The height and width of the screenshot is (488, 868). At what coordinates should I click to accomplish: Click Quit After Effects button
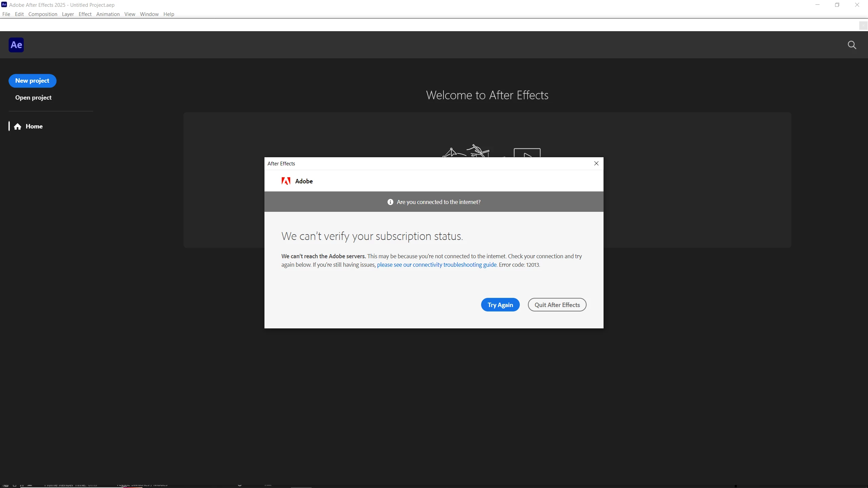557,305
